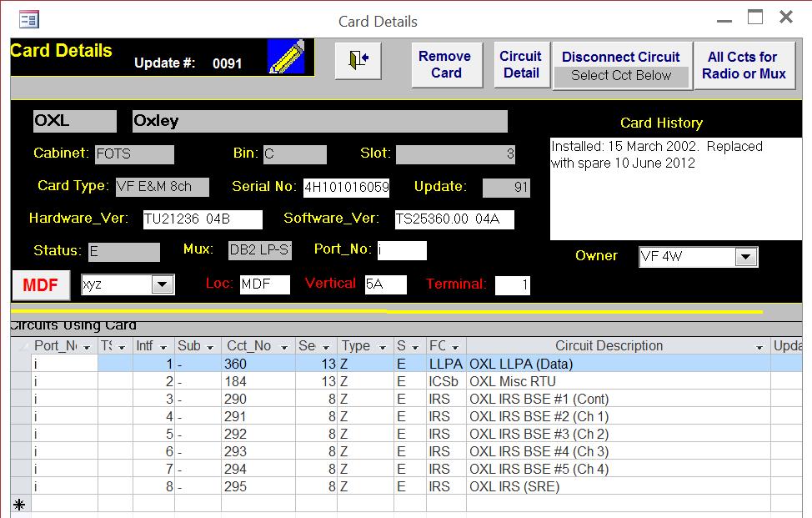The image size is (812, 518).
Task: Click the exit door icon button
Action: coord(358,61)
